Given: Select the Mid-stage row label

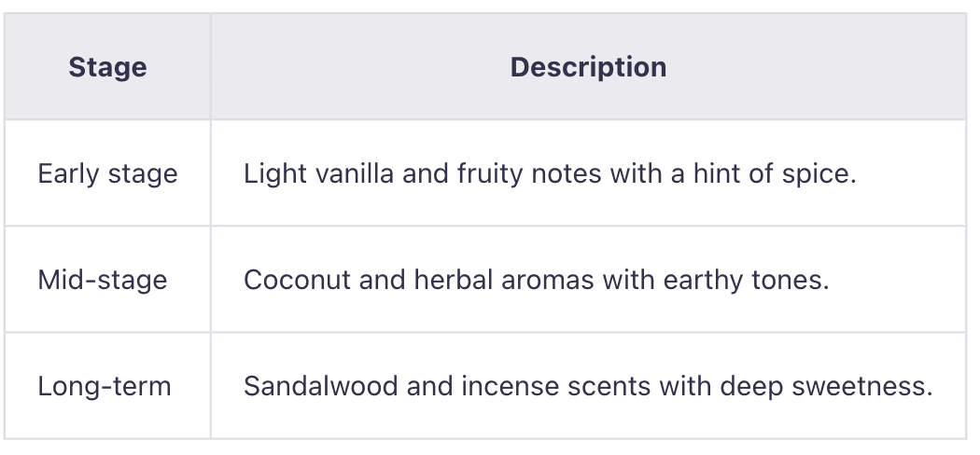Looking at the screenshot, I should coord(103,280).
